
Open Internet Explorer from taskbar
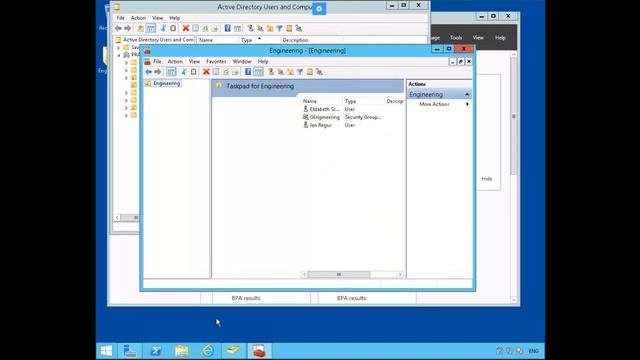[207, 351]
